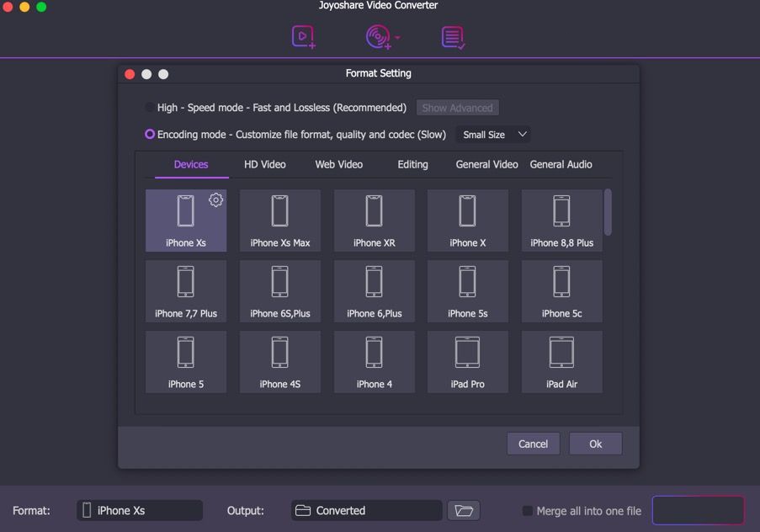Select the iPad Air preset
This screenshot has height=532, width=760.
[561, 362]
